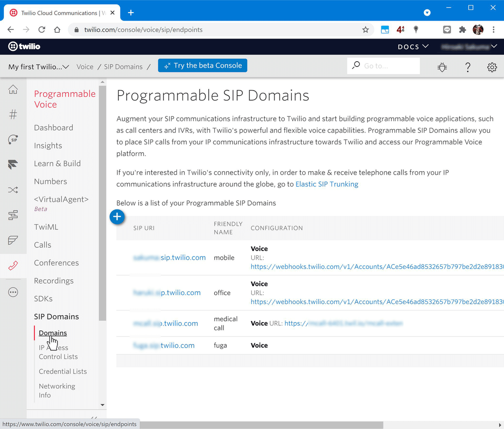This screenshot has width=504, height=429.
Task: Click Programmable Voice sidebar heading
Action: [65, 99]
